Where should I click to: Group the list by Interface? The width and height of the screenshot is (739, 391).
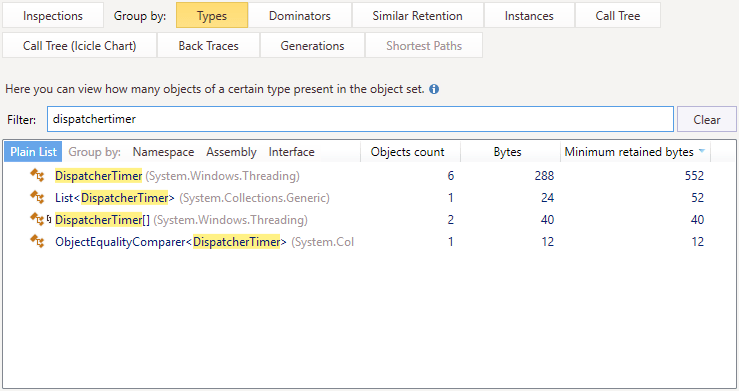click(x=291, y=152)
